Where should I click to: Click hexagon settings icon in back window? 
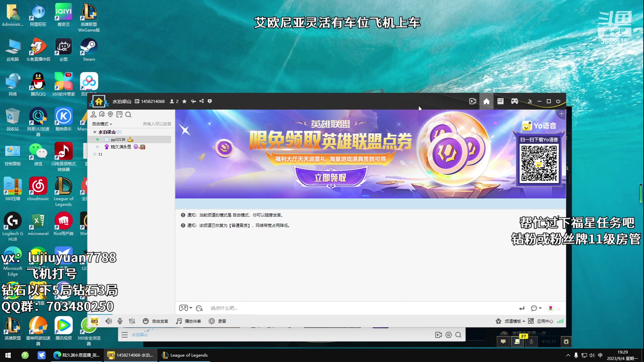(x=448, y=335)
